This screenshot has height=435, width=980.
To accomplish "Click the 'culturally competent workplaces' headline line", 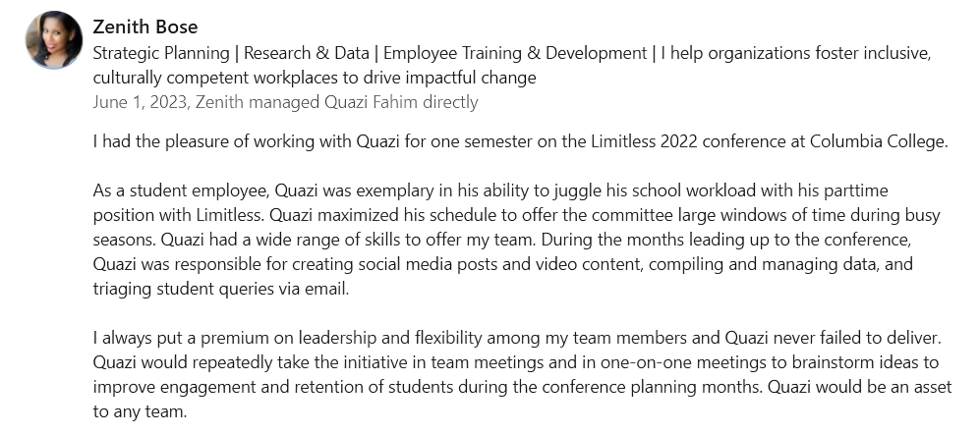I will pos(315,78).
